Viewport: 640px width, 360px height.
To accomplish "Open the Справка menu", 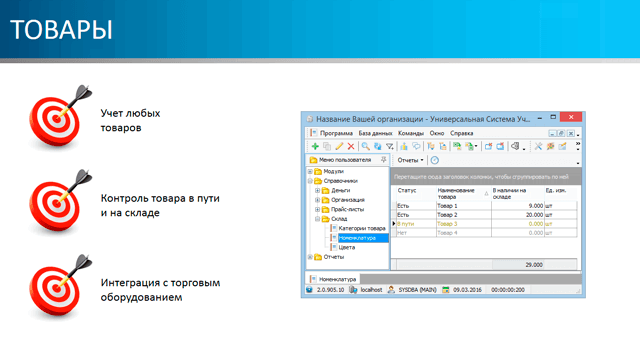I will click(462, 133).
